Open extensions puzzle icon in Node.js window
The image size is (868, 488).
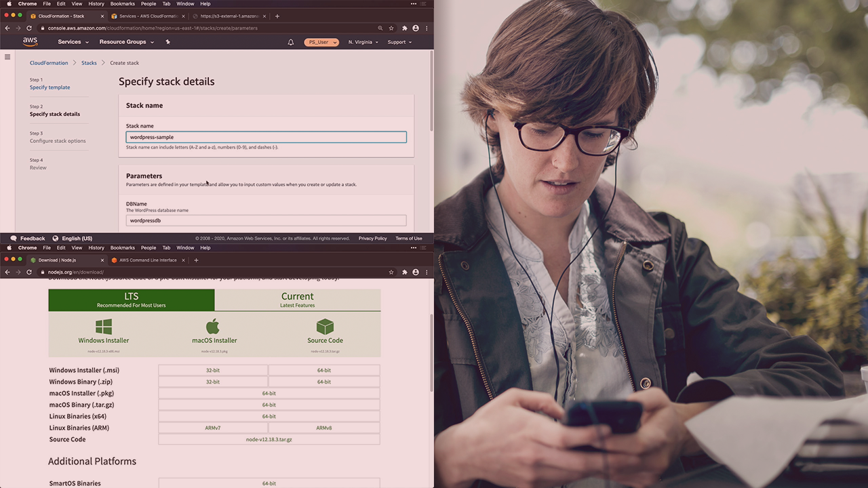[405, 272]
